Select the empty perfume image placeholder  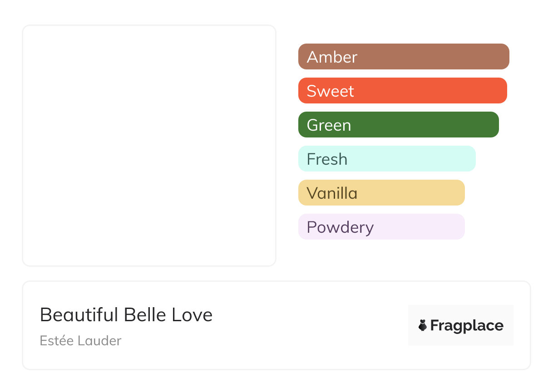tap(149, 145)
